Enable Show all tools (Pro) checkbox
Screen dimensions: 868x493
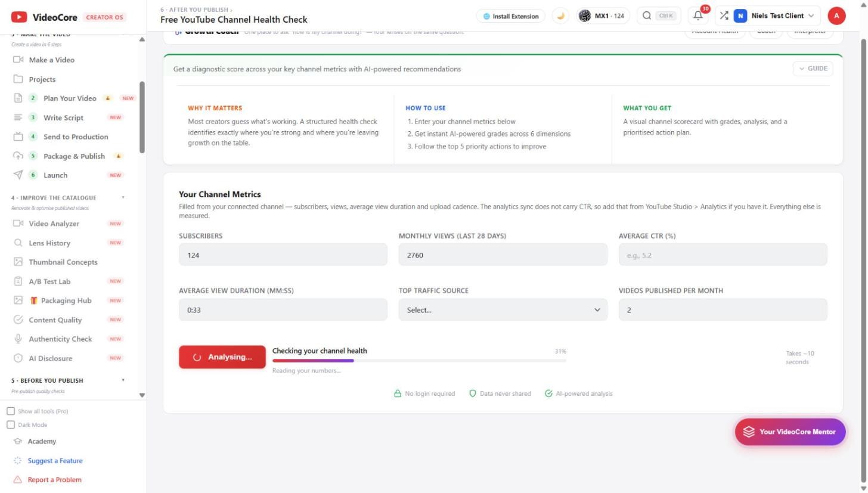click(x=11, y=411)
